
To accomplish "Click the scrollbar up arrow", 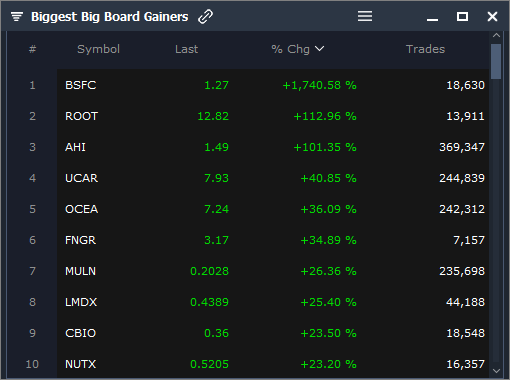I will point(496,35).
